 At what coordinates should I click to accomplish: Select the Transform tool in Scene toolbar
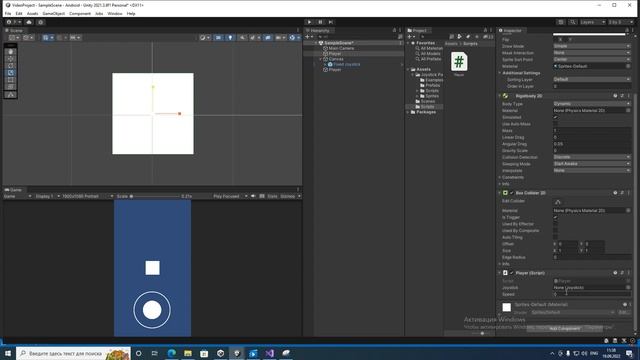(x=11, y=87)
